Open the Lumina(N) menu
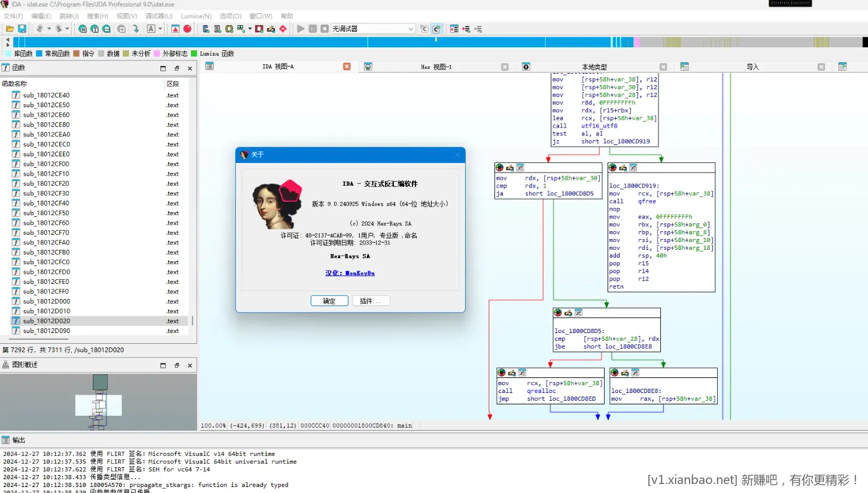Viewport: 868px width, 493px height. (x=196, y=16)
